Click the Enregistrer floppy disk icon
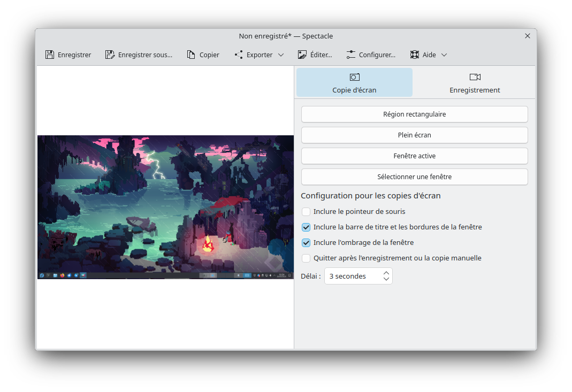Viewport: 572px width, 392px height. click(50, 55)
